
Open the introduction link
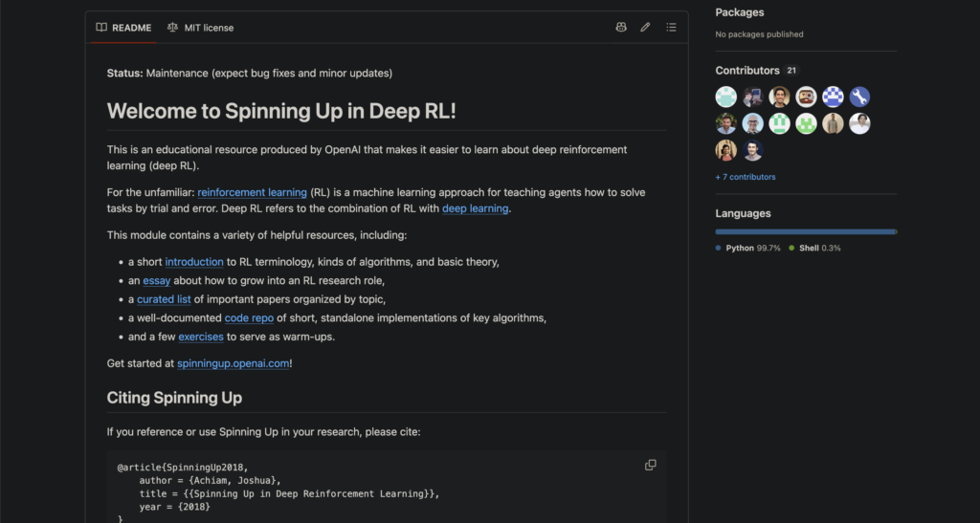(x=193, y=262)
